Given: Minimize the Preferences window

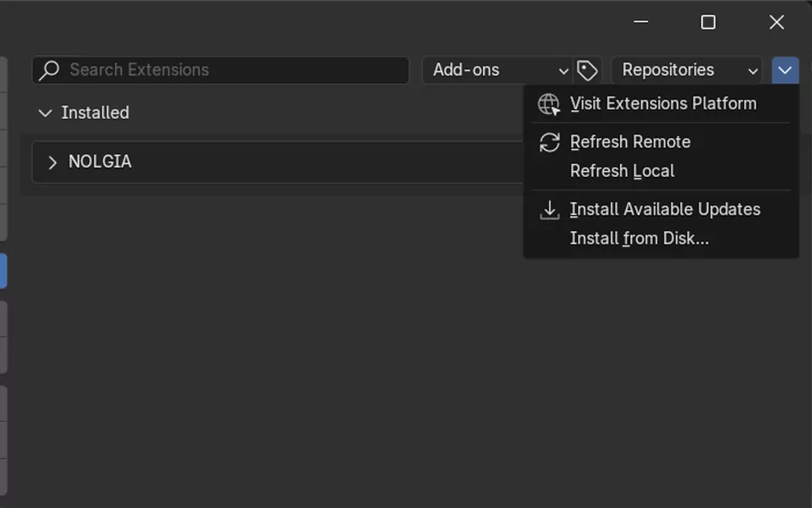Looking at the screenshot, I should point(641,22).
